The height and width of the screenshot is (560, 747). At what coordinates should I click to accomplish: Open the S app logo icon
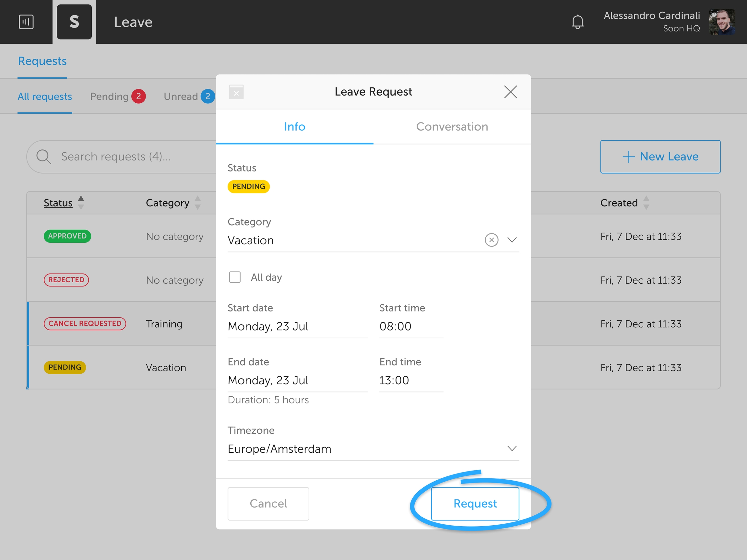(x=74, y=22)
